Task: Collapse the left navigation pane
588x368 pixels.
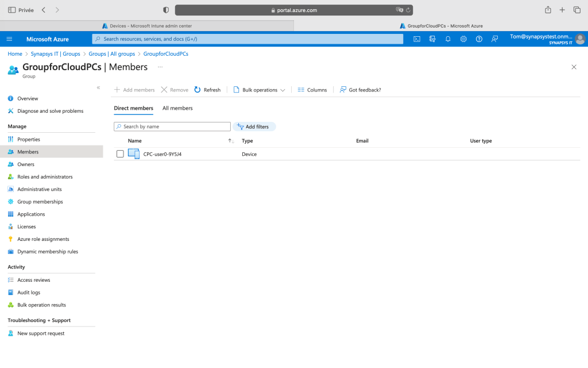Action: (98, 87)
